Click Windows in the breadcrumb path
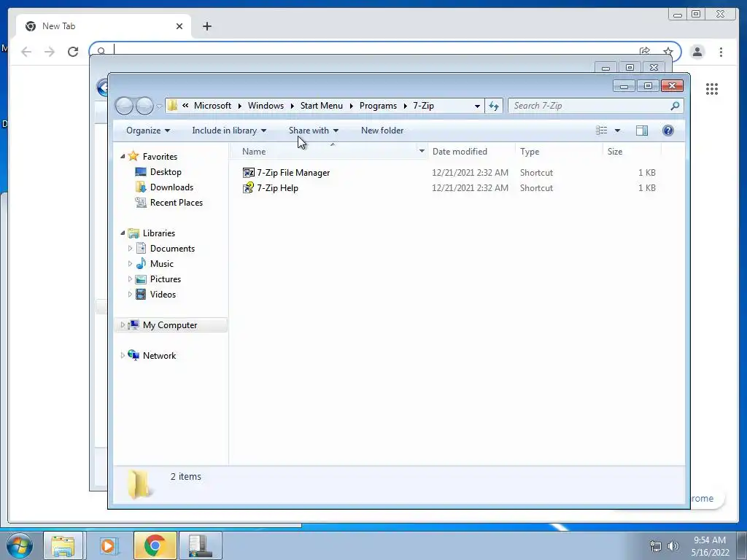Screen dimensions: 747x560 266,106
